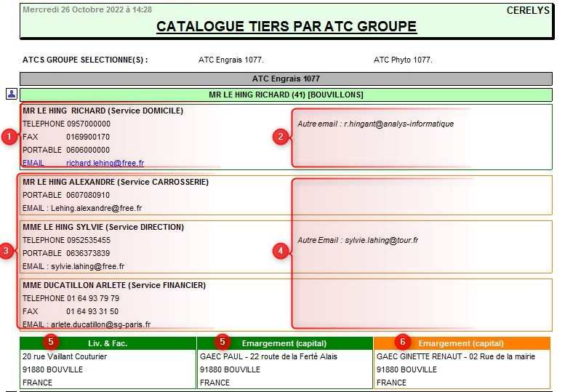Viewport: 573px width, 392px height.
Task: Click marker 6 on orange Emargement header
Action: [x=402, y=340]
